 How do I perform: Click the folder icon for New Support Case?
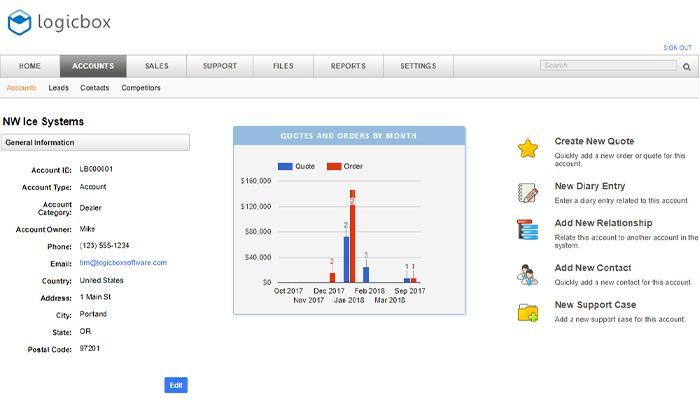pyautogui.click(x=528, y=312)
